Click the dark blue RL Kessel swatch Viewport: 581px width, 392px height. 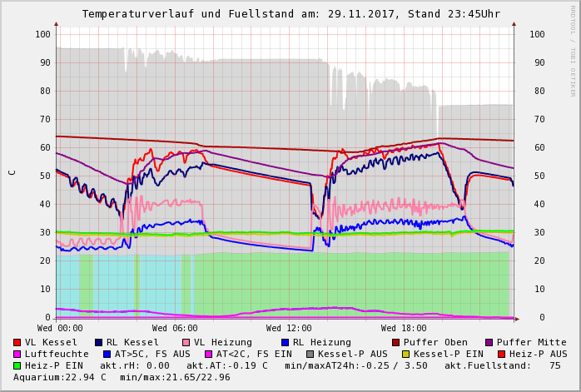click(x=99, y=342)
